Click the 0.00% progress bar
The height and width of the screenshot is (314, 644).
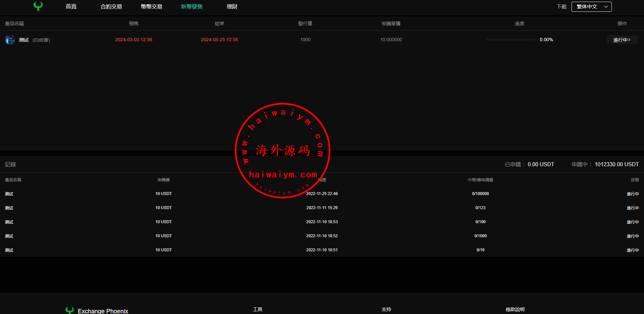[511, 40]
